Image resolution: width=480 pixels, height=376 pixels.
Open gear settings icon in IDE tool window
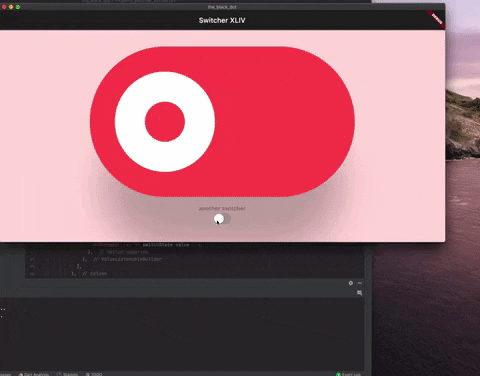pos(351,283)
